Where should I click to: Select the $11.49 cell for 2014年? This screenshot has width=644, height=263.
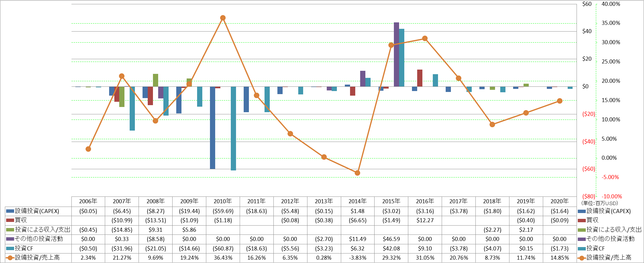click(357, 239)
